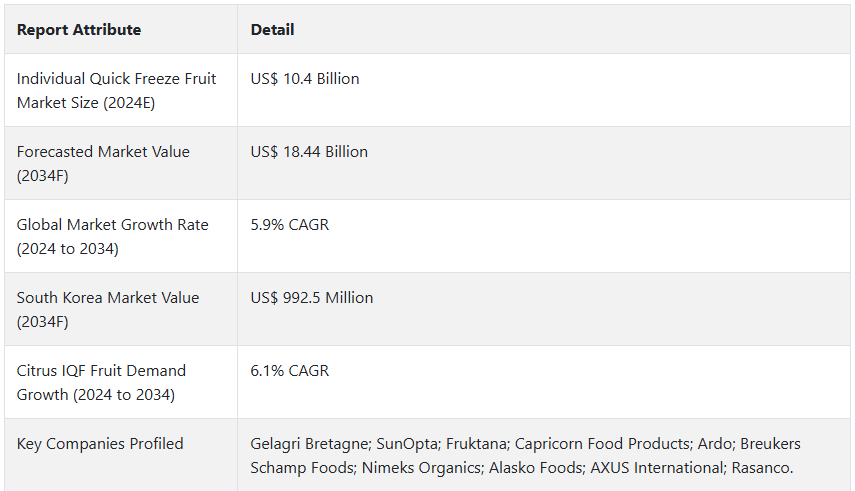Click the US$ 992.5 Million value
Screen dimensions: 855x491
point(312,298)
